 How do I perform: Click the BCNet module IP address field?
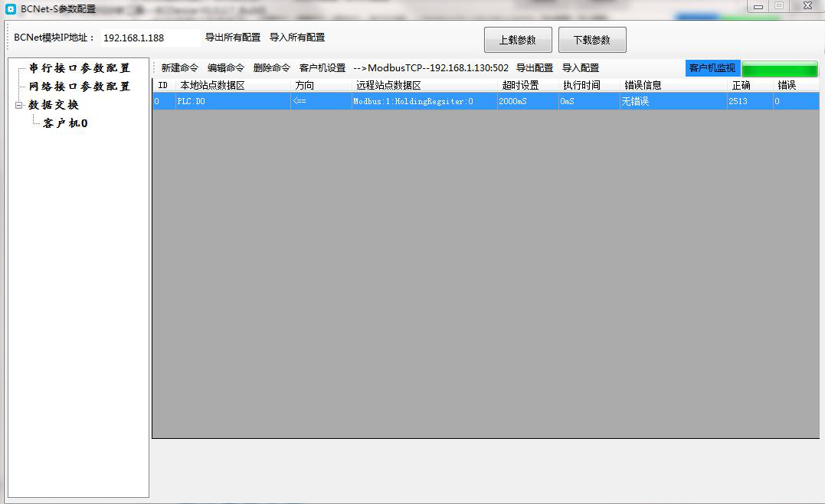click(150, 38)
